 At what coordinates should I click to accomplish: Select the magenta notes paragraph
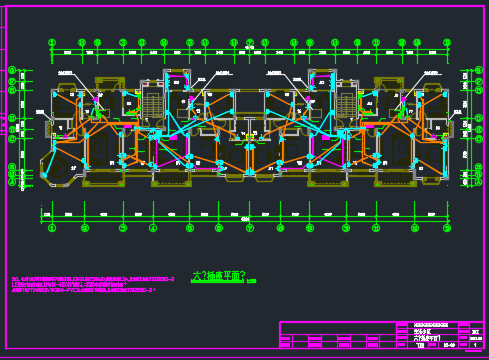coord(93,284)
